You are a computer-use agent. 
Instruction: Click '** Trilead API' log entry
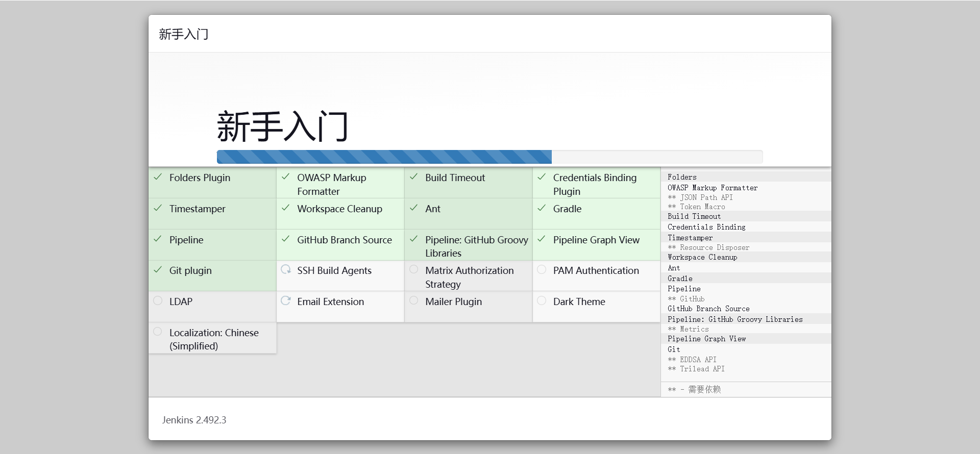[696, 369]
